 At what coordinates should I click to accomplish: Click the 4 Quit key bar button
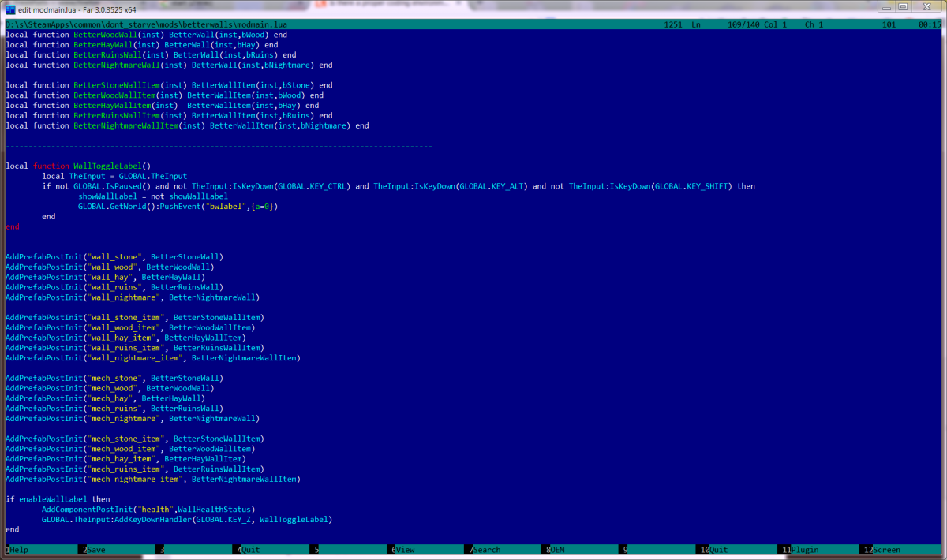point(250,550)
